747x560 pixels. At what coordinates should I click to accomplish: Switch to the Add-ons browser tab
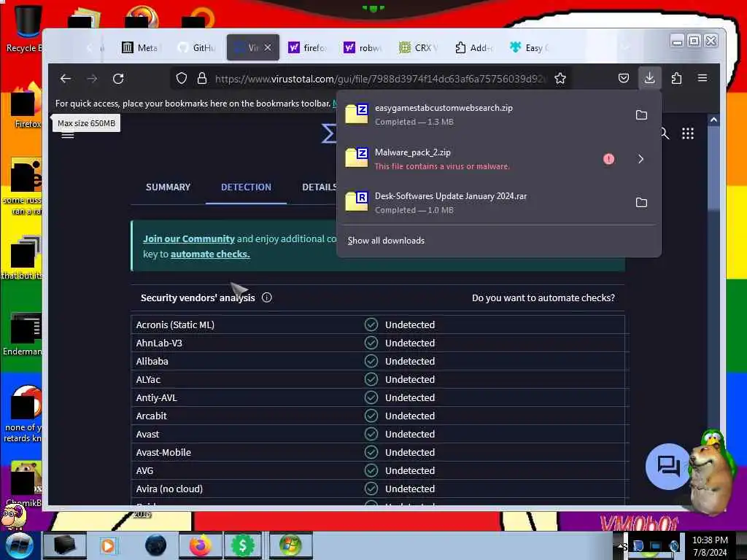(474, 47)
